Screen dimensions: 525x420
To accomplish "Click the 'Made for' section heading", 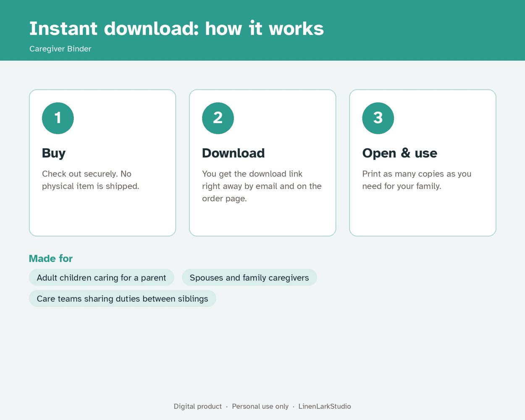I will [x=51, y=258].
